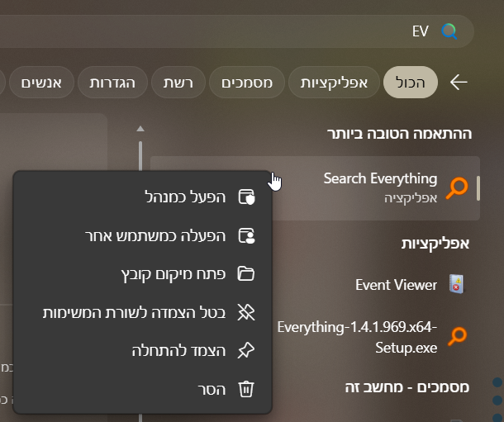Click the folder icon for פתח מיקום קובץ
The height and width of the screenshot is (422, 504).
[x=246, y=273]
